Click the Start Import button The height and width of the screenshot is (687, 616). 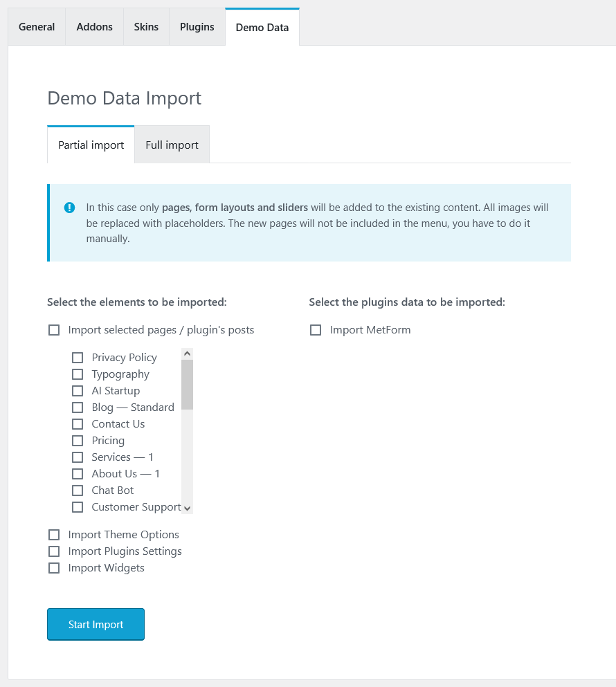[96, 624]
